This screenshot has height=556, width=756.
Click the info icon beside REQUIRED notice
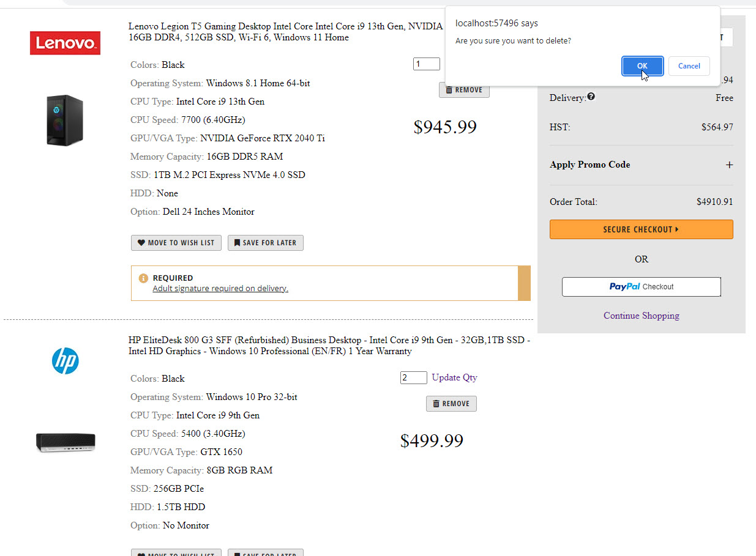pos(143,278)
